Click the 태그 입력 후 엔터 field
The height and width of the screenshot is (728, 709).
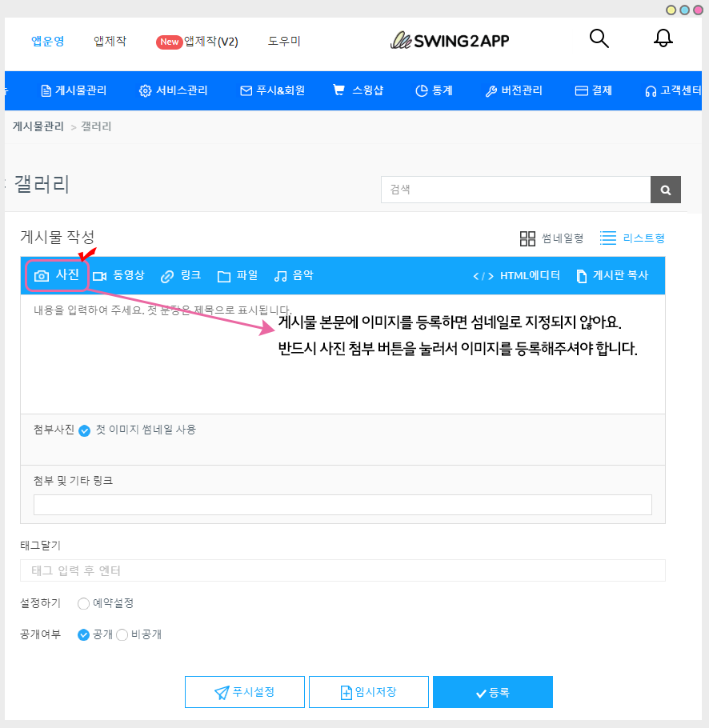[342, 570]
